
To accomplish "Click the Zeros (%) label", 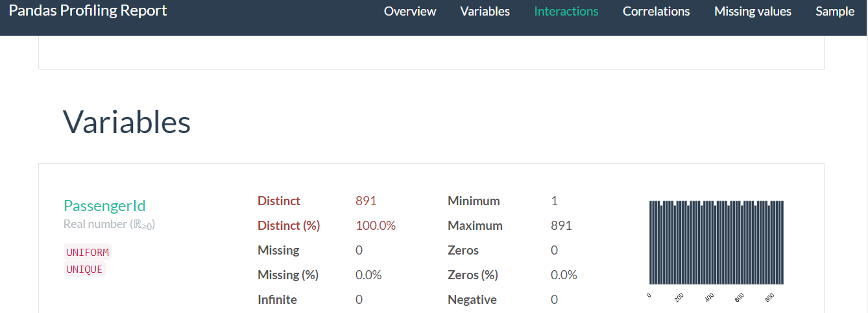I will 473,275.
